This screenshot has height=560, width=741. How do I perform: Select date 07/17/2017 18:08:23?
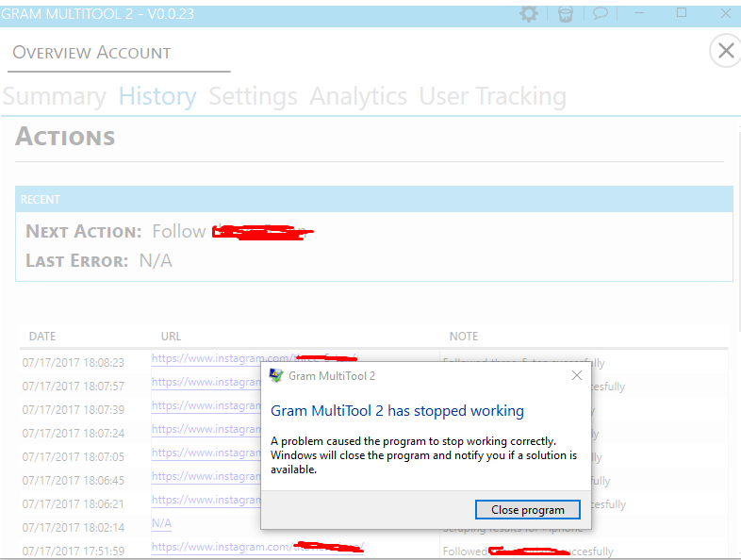coord(74,362)
